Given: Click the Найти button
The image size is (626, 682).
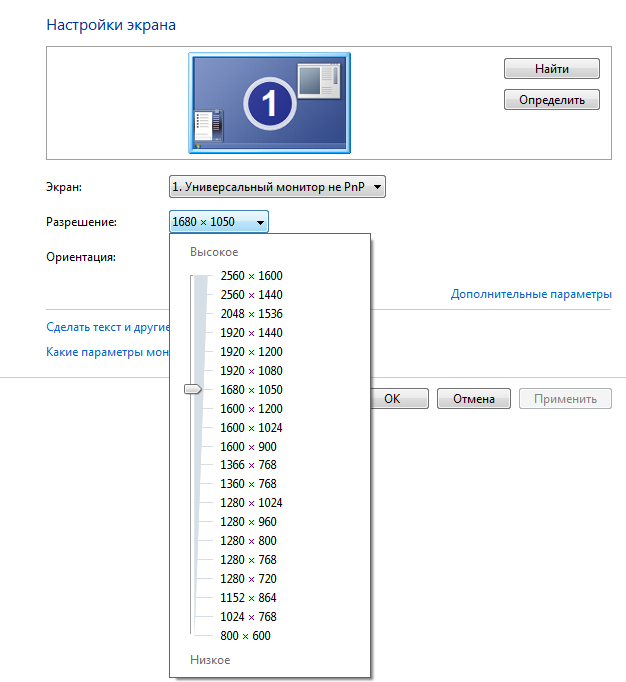Looking at the screenshot, I should pos(552,69).
